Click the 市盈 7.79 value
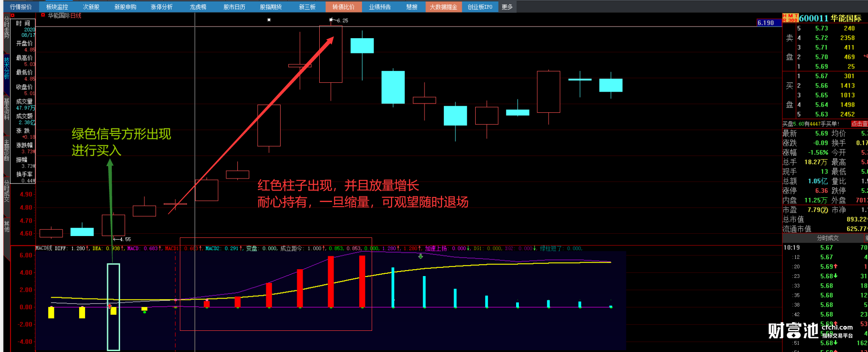The width and height of the screenshot is (868, 352). point(817,210)
